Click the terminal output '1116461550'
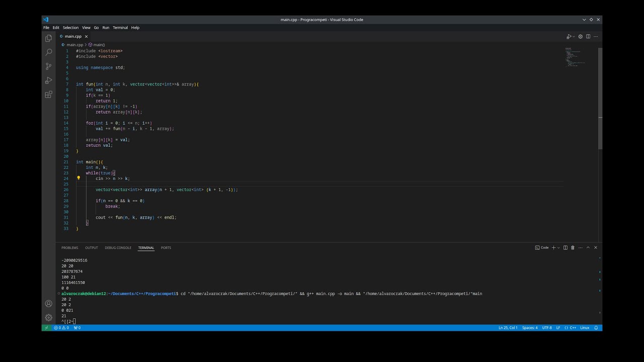644x362 pixels. coord(73,283)
